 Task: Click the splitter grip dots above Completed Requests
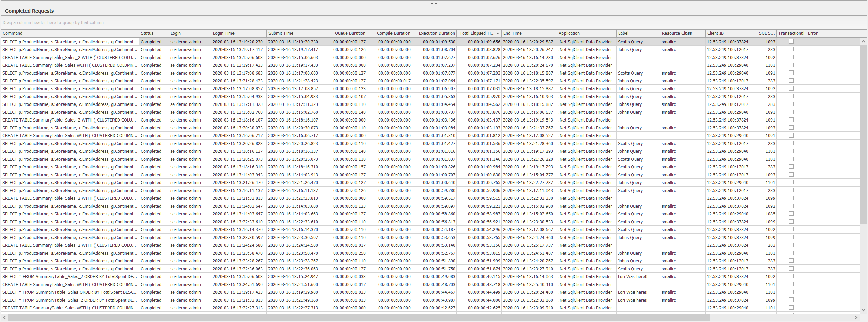[434, 4]
